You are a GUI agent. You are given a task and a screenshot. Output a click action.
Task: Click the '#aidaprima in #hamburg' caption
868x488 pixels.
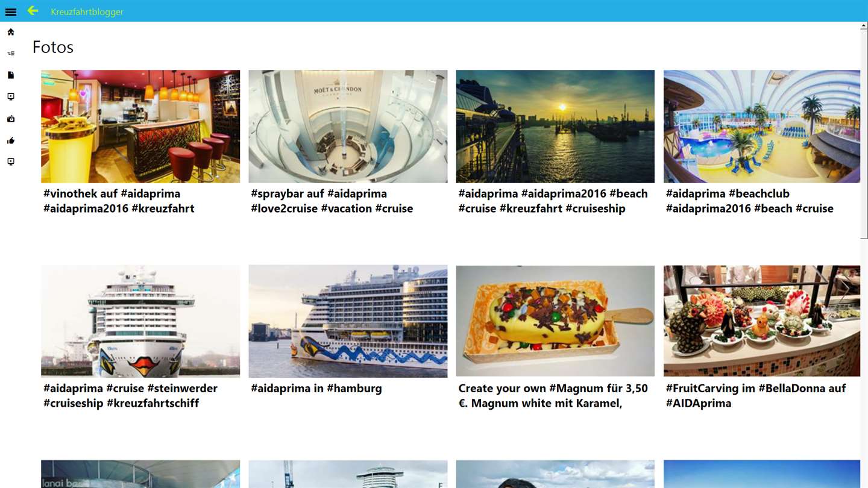coord(316,389)
